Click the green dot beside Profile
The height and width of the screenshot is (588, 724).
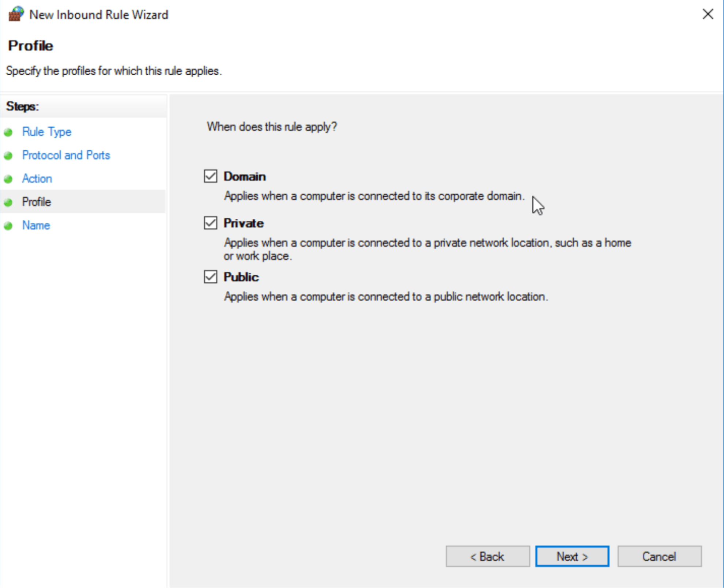(8, 203)
